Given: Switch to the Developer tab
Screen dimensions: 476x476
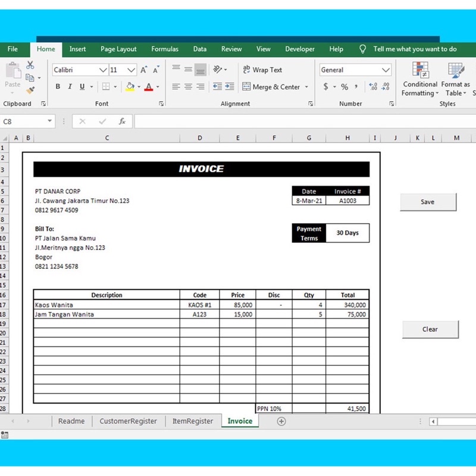Looking at the screenshot, I should (x=300, y=49).
